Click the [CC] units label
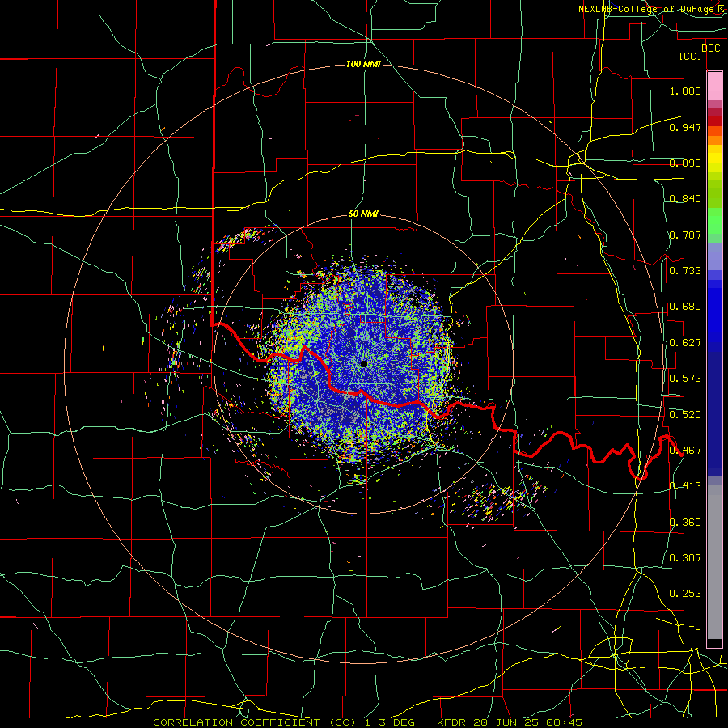728x728 pixels. click(690, 57)
